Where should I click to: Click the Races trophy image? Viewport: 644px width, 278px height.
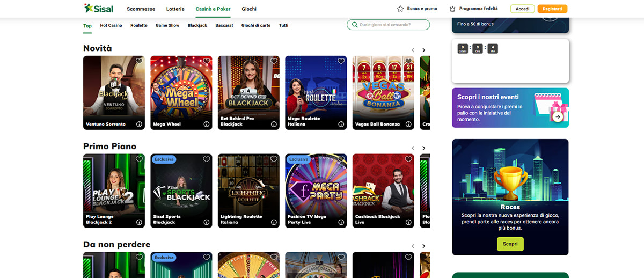click(x=510, y=183)
